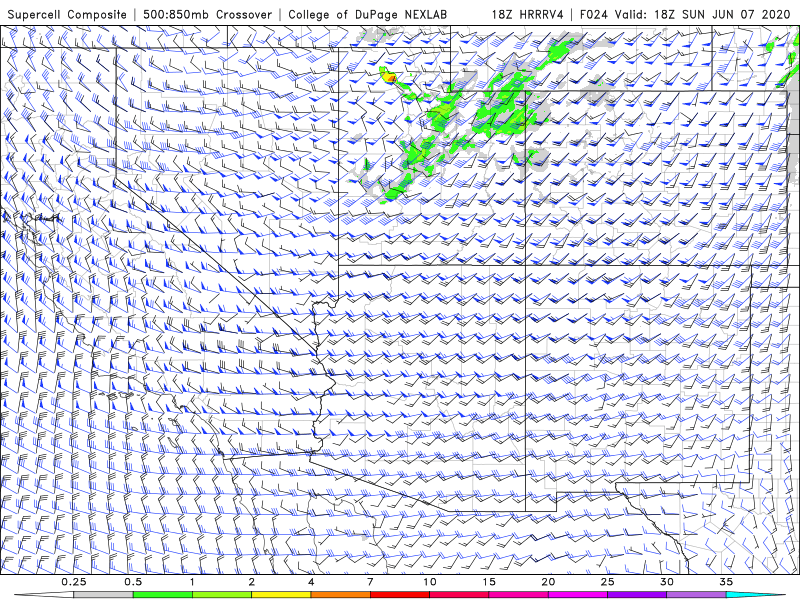Screen dimensions: 800x600
Task: Pick the crimson 10–15 legend swatch
Action: [459, 595]
